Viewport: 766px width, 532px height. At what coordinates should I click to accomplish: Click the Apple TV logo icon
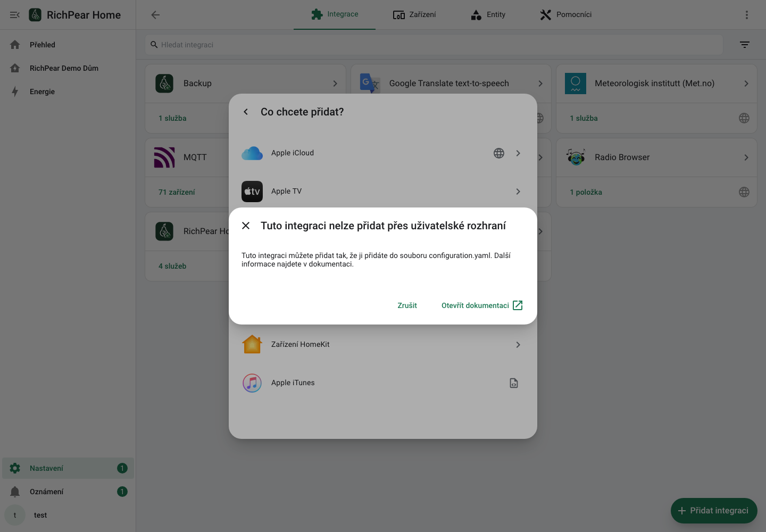click(x=252, y=192)
